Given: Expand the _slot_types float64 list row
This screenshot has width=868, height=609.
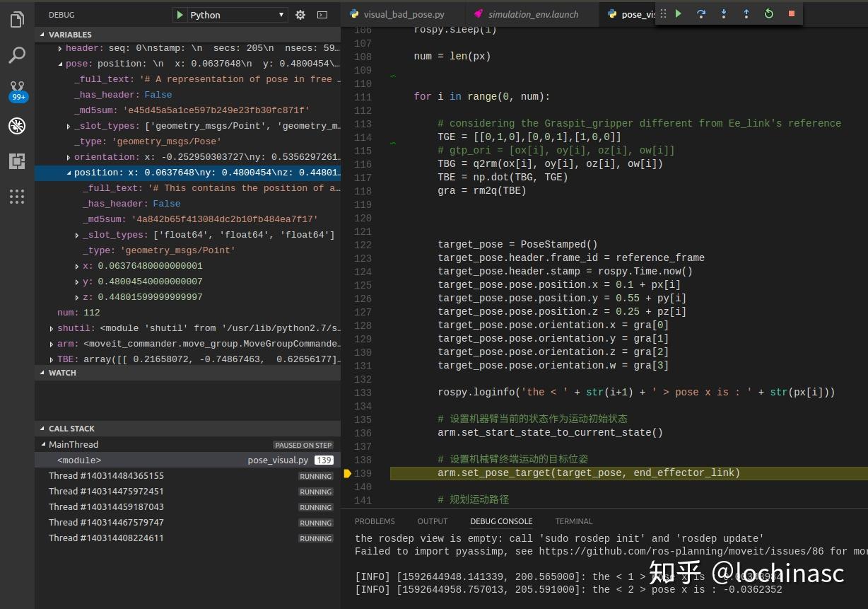Looking at the screenshot, I should click(187, 235).
